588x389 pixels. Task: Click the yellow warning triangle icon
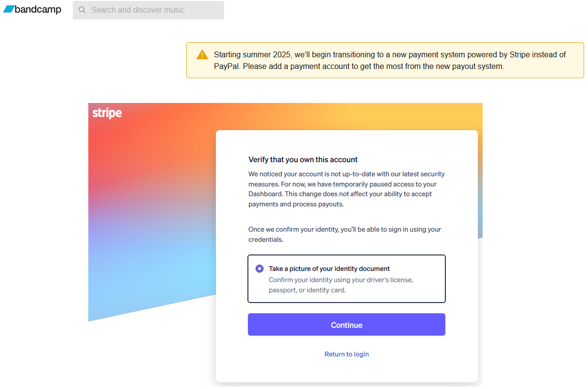pos(202,55)
